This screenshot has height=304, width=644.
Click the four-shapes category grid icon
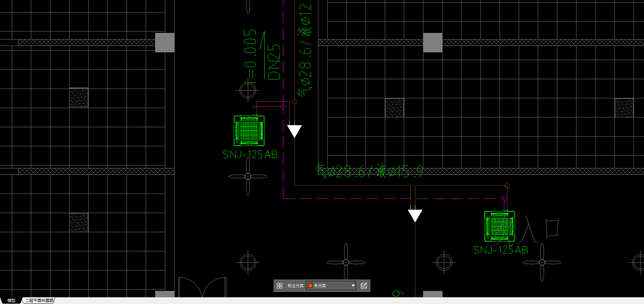click(280, 286)
